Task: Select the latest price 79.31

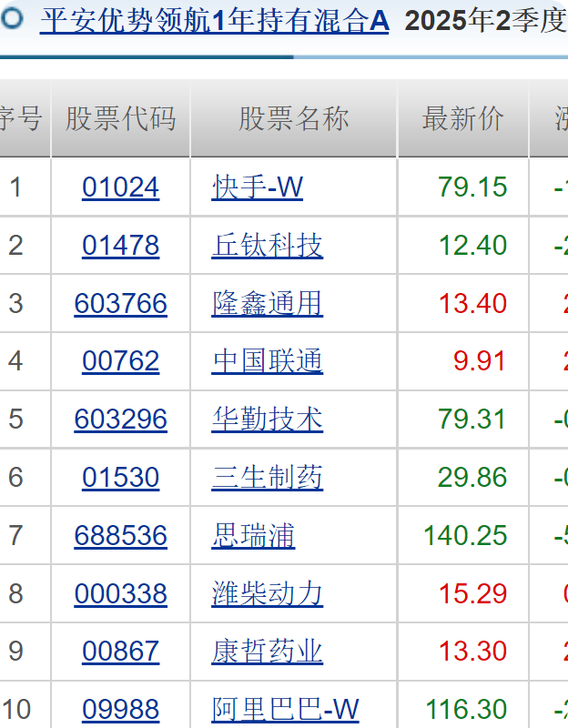Action: click(x=472, y=420)
